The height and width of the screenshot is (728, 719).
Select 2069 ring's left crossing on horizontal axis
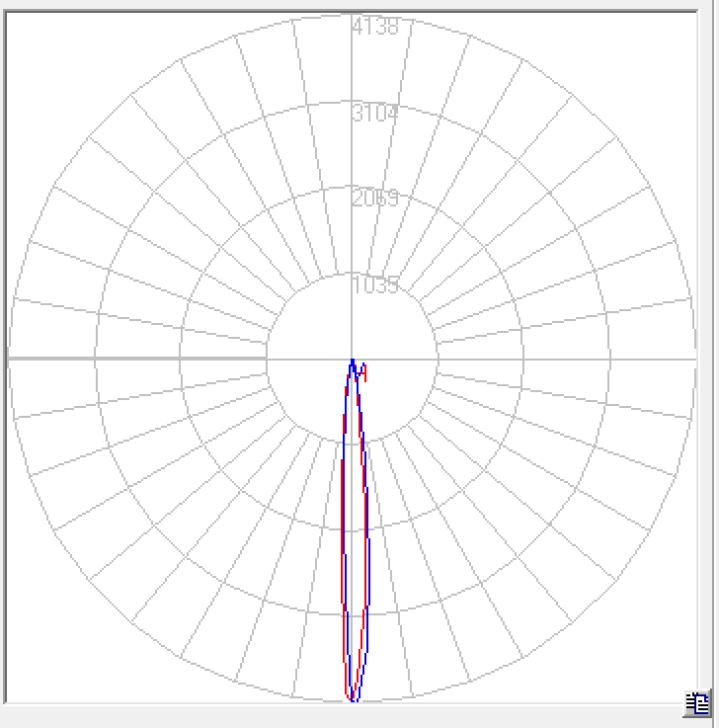click(181, 359)
